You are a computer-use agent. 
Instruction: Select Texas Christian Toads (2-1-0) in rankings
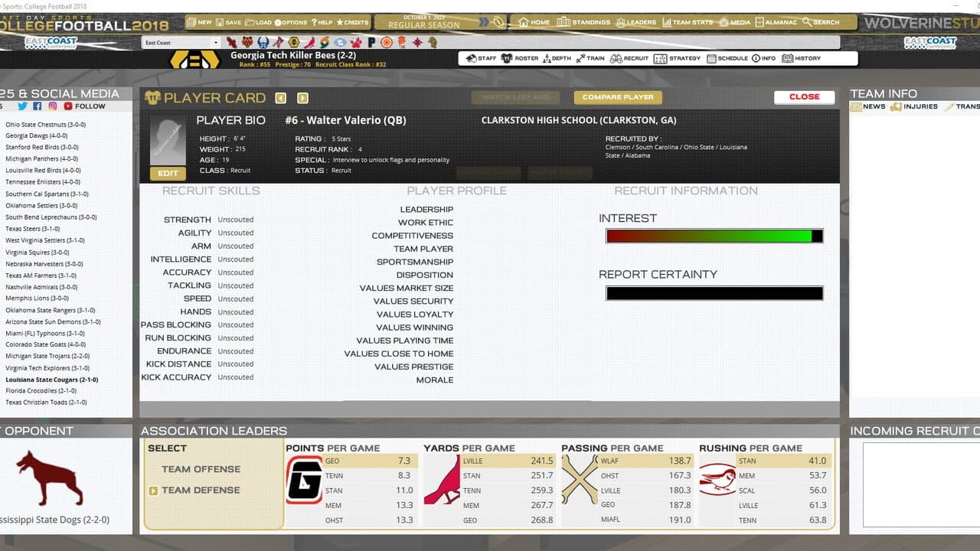click(x=46, y=403)
